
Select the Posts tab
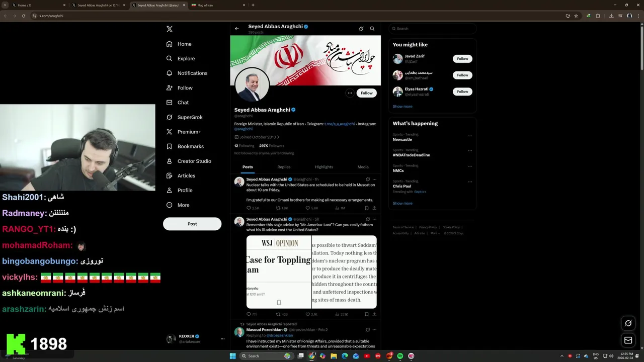[x=248, y=167]
